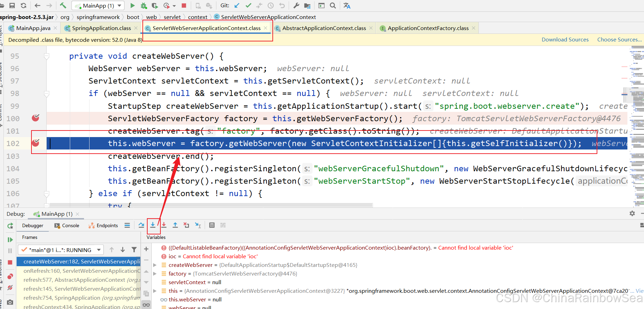Toggle breakpoint on line 102
This screenshot has height=309, width=644.
point(36,143)
